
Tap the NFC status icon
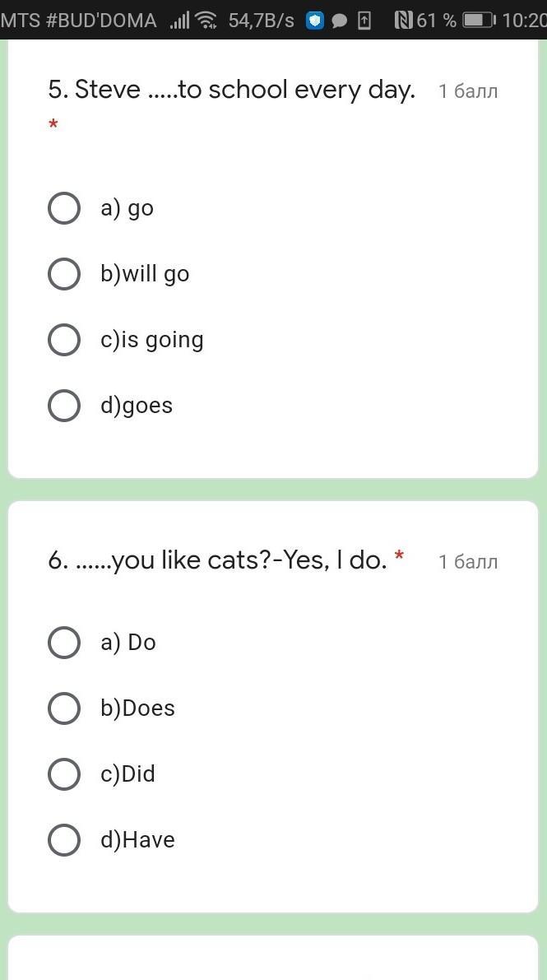pos(403,20)
